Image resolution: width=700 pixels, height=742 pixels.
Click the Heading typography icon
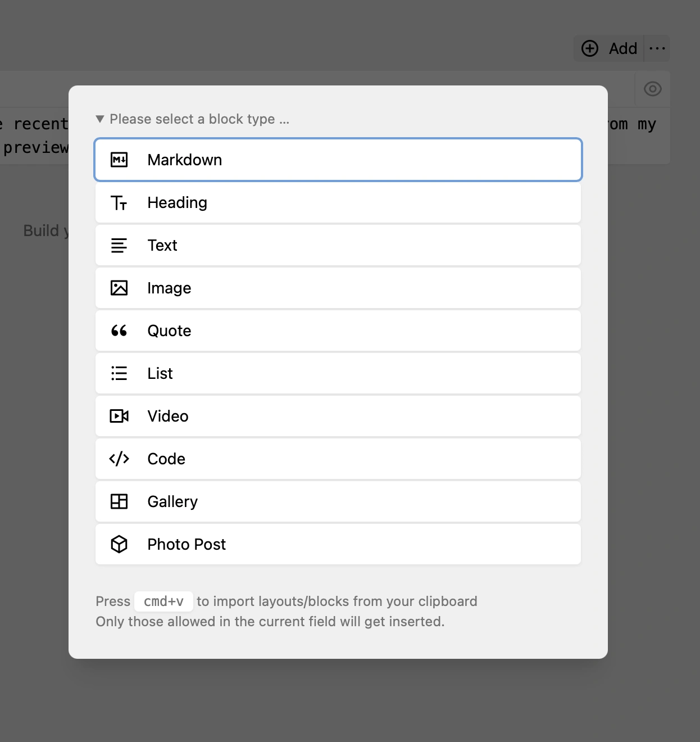pos(119,202)
